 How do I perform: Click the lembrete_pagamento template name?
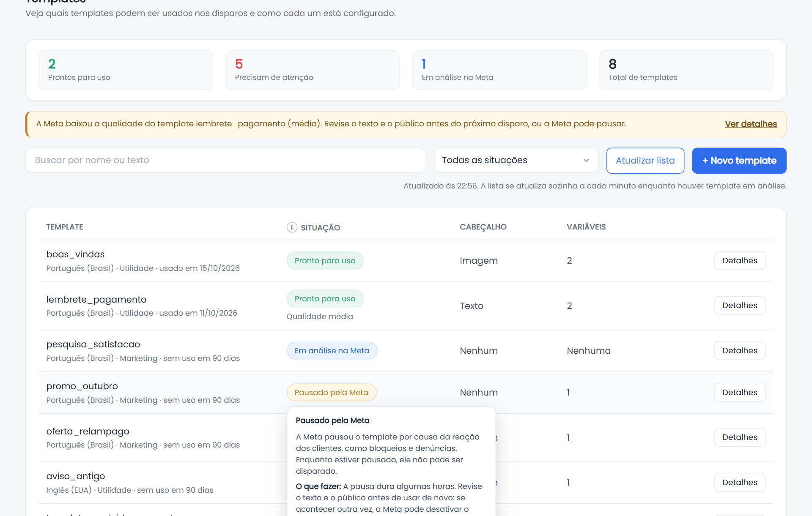tap(96, 299)
